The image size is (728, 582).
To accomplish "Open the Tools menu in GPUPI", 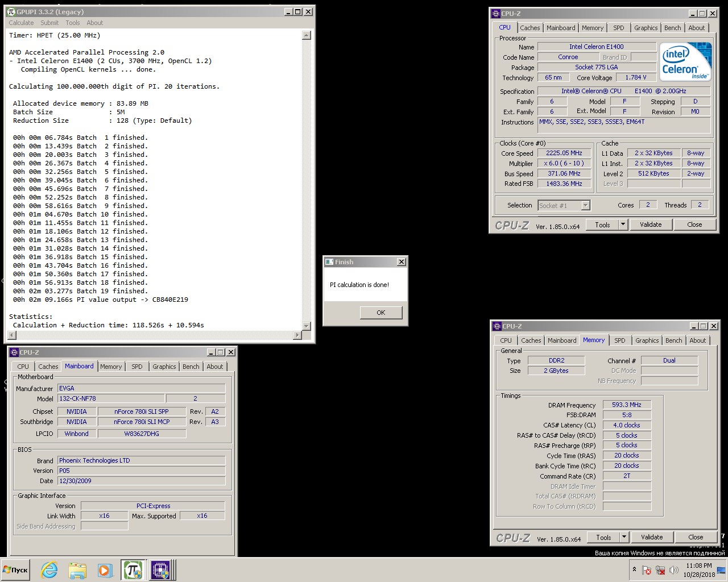I will click(x=73, y=23).
